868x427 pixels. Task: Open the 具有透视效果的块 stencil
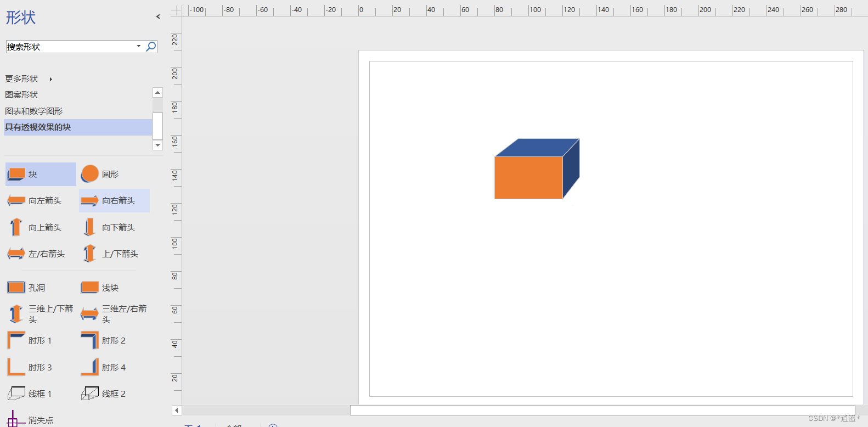(x=78, y=127)
